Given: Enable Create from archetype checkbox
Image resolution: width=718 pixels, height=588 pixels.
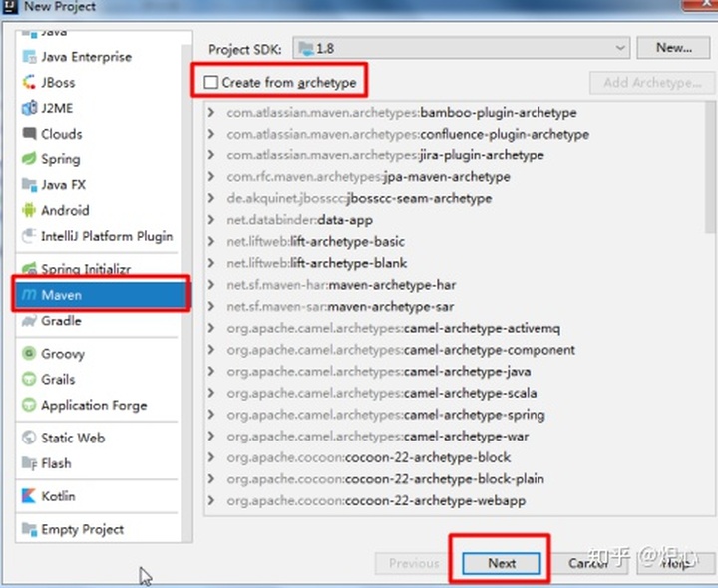Looking at the screenshot, I should (210, 83).
